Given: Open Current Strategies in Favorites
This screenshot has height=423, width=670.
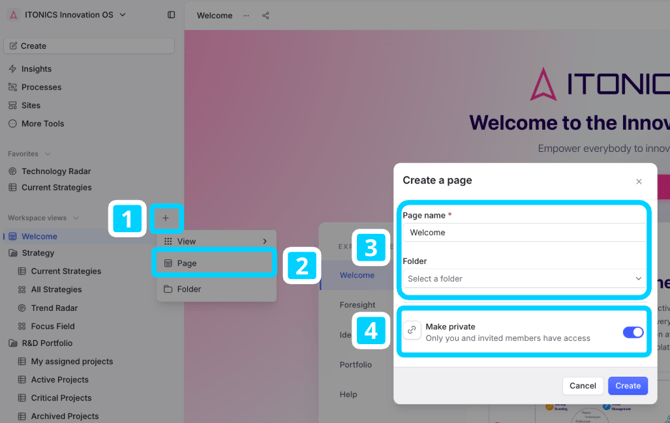Looking at the screenshot, I should point(56,188).
